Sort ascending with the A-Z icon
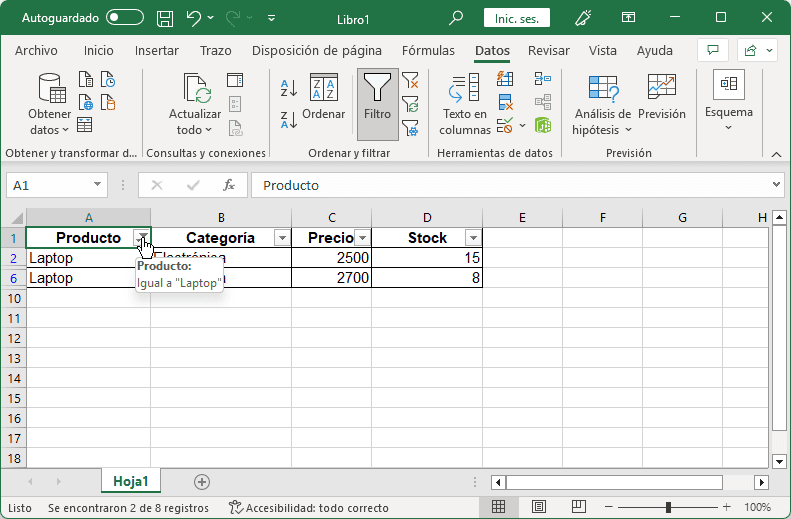The height and width of the screenshot is (519, 791). pos(288,88)
